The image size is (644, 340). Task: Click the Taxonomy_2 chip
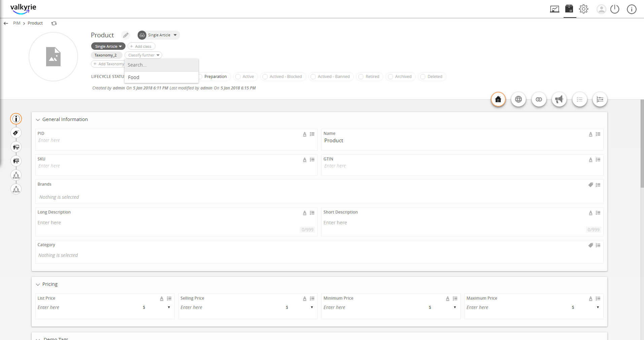(x=106, y=55)
